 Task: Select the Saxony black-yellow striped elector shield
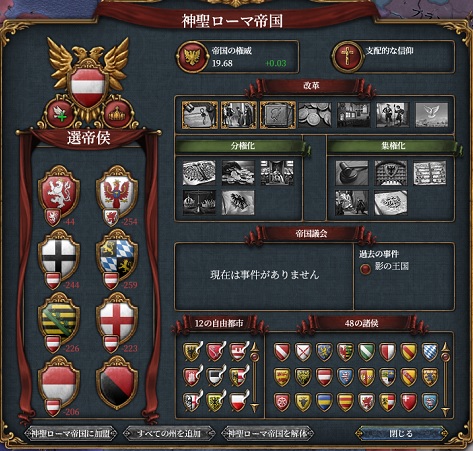point(59,320)
